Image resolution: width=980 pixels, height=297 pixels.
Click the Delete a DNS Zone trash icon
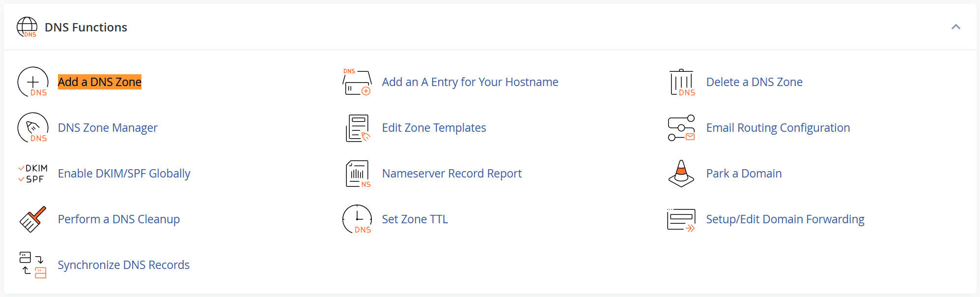point(682,82)
